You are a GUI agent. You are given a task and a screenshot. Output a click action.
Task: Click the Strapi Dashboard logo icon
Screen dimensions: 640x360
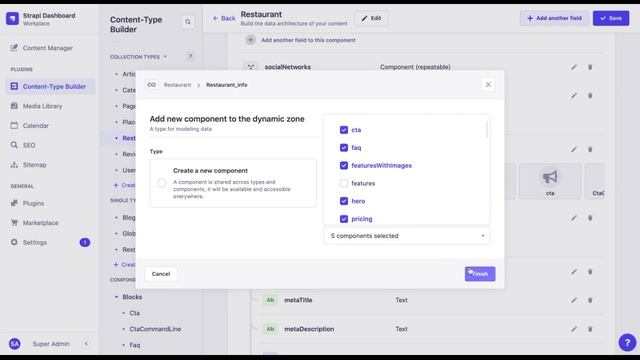[x=12, y=18]
